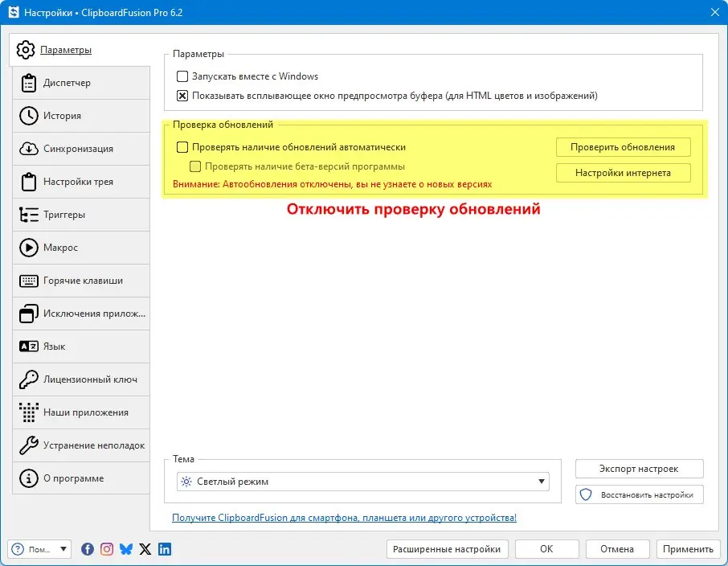Viewport: 728px width, 566px height.
Task: Go to the Синхронизация tab
Action: 81,149
